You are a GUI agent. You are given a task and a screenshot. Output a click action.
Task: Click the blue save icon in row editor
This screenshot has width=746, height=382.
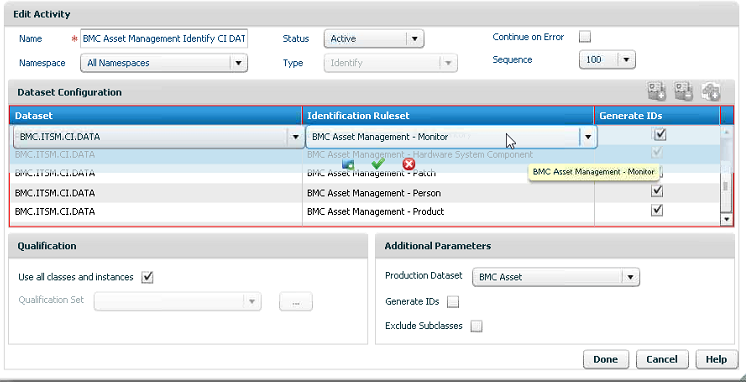pos(348,165)
